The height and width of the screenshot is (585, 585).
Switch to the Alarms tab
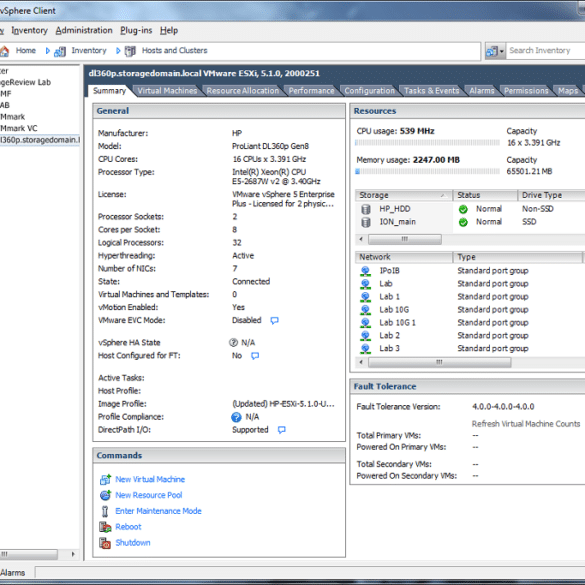point(481,91)
